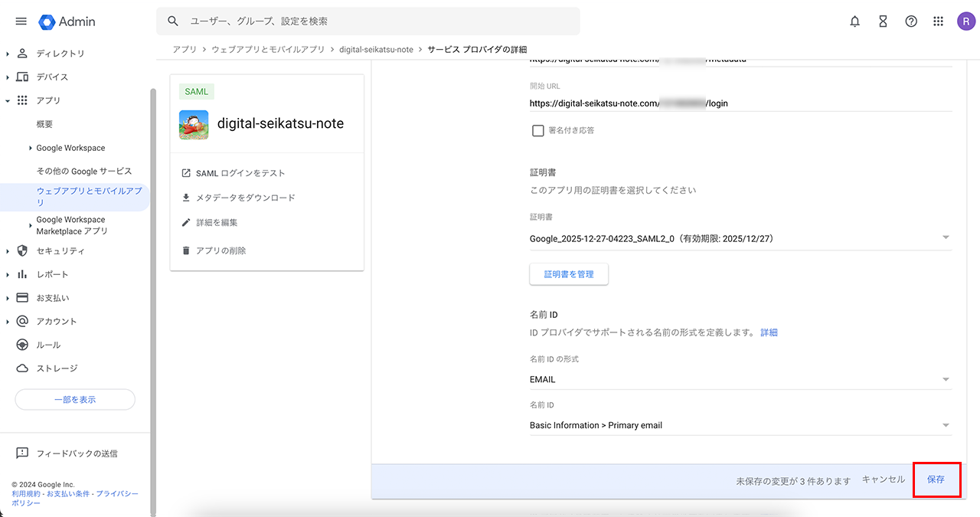Open the user account avatar

tap(965, 21)
